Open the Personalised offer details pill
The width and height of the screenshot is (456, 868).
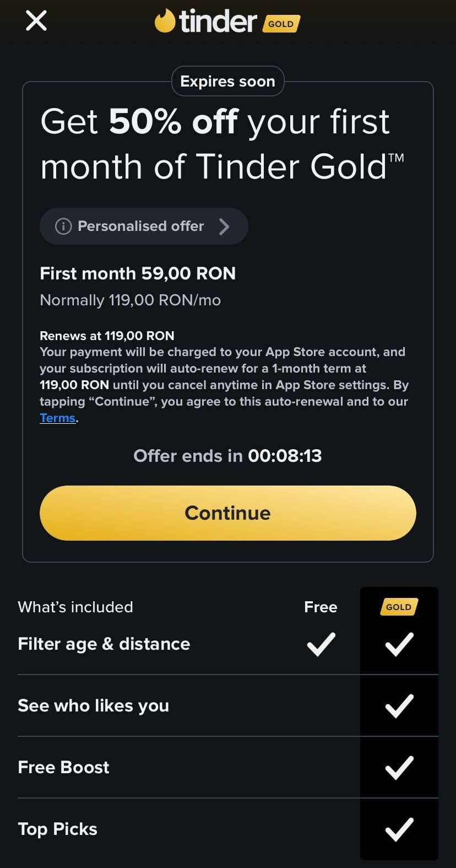pyautogui.click(x=143, y=226)
